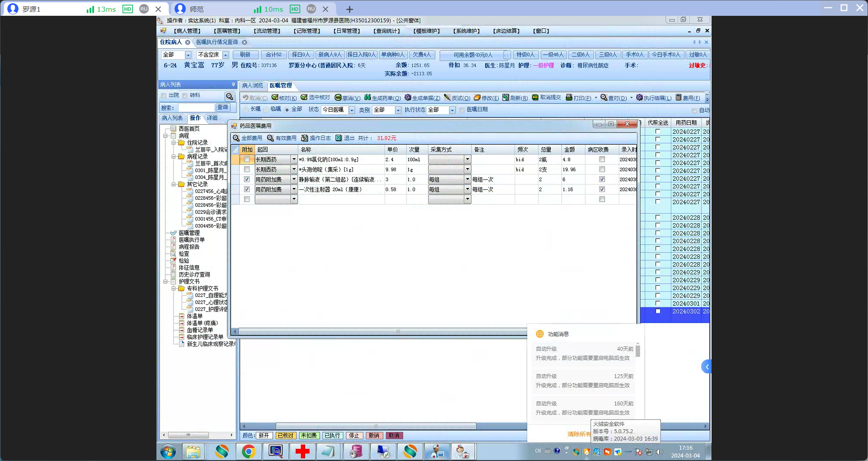This screenshot has width=868, height=461.
Task: Click the 退出 exit icon
Action: point(339,138)
